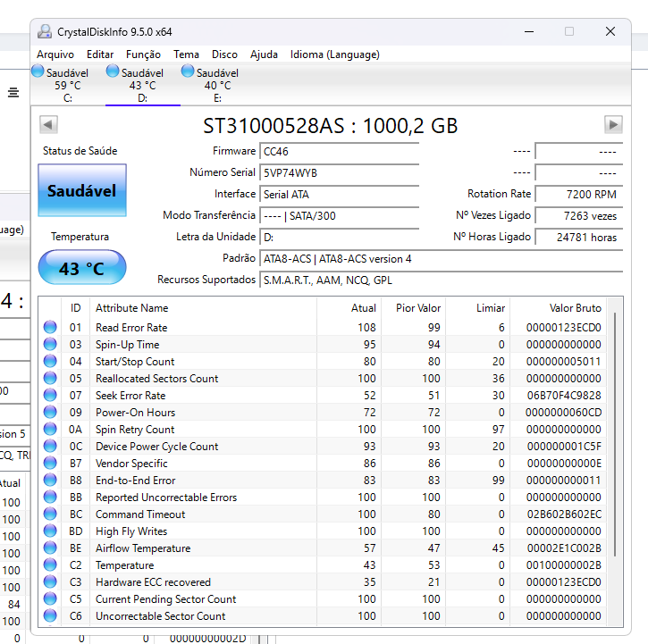Click status orb for High Fly Writes
648x644 pixels.
click(x=50, y=531)
